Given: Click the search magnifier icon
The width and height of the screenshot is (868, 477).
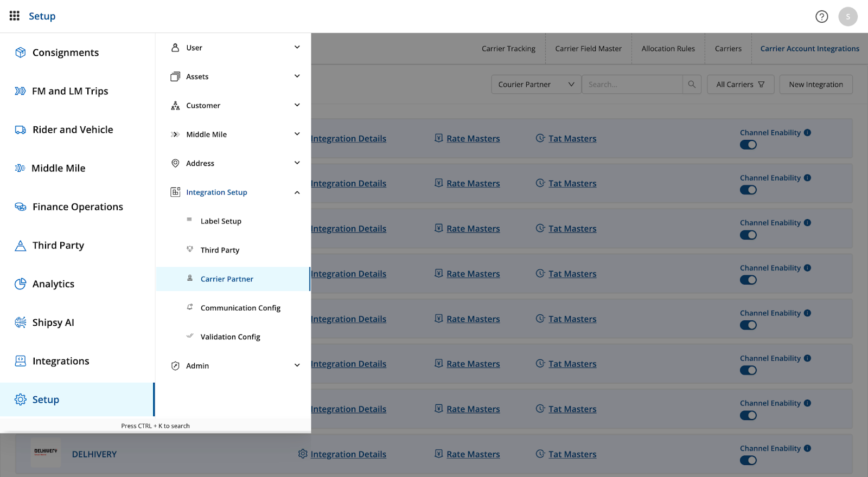Looking at the screenshot, I should [x=692, y=85].
